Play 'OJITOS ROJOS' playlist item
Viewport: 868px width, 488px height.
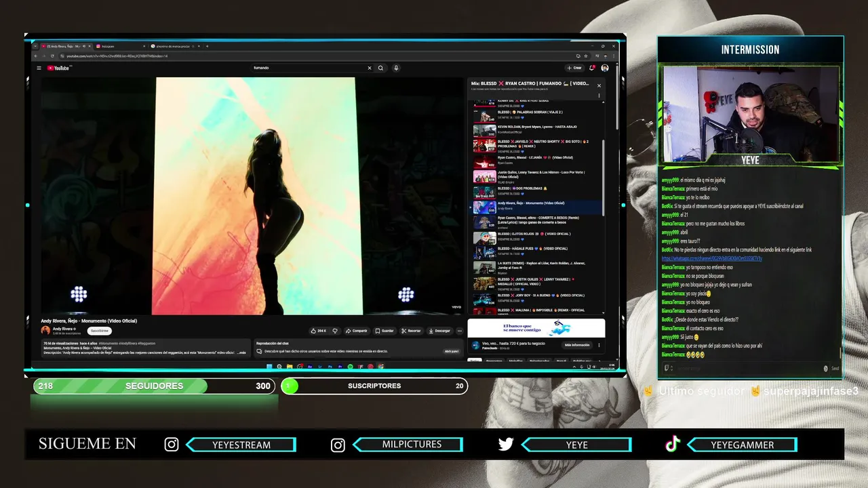click(x=536, y=237)
